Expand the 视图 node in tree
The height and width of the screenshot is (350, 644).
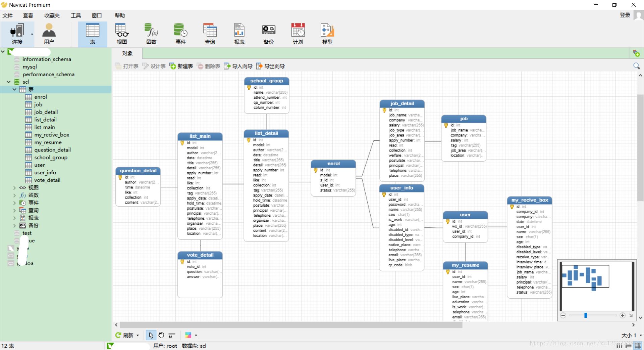[14, 188]
